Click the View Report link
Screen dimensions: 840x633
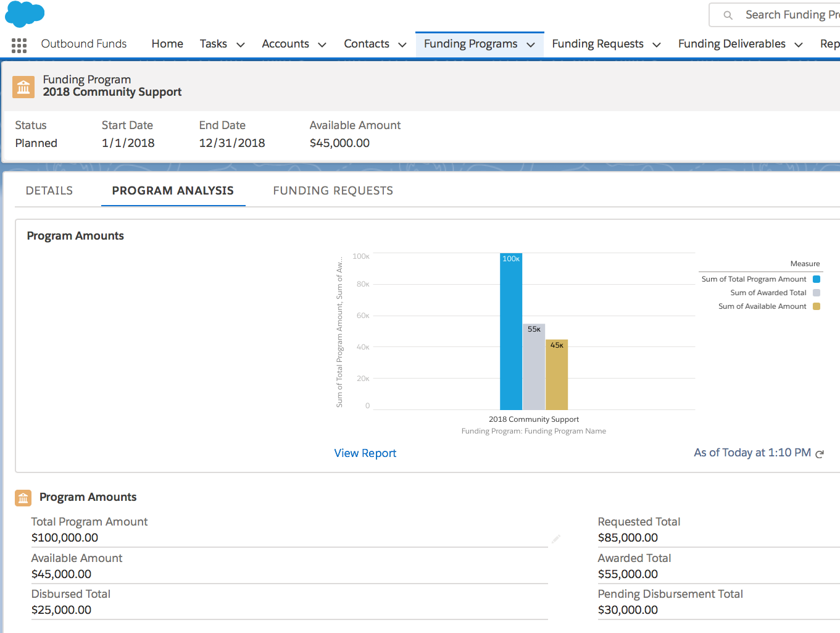tap(365, 453)
